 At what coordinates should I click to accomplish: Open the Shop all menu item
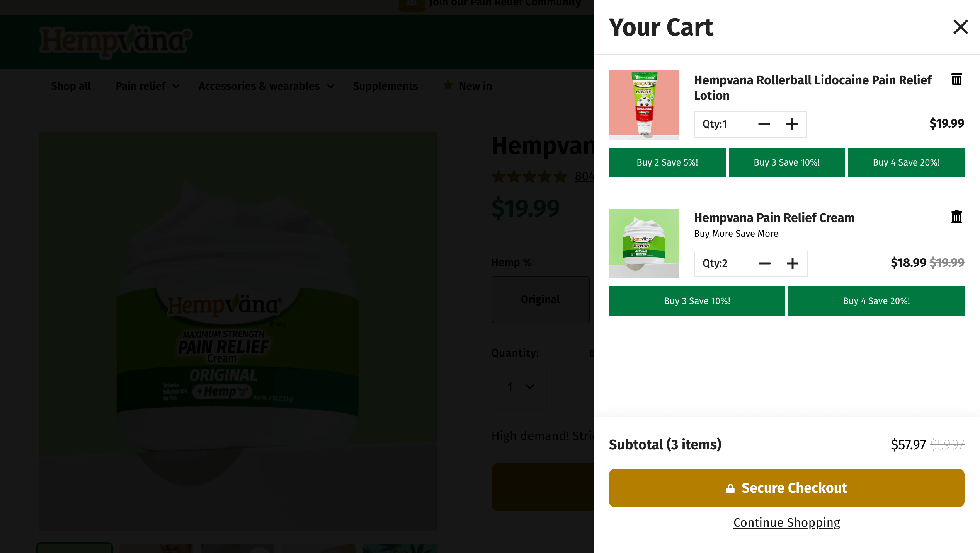(71, 86)
